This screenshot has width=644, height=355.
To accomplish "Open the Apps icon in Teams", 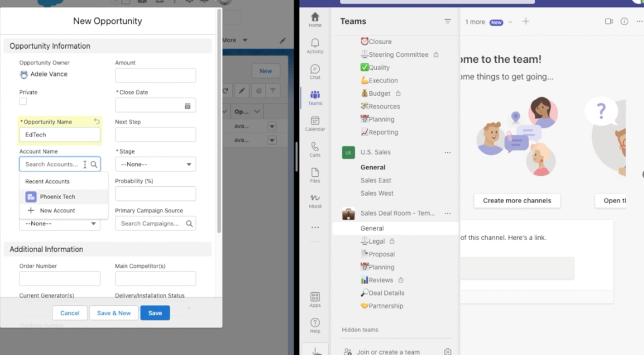I will coord(315,299).
